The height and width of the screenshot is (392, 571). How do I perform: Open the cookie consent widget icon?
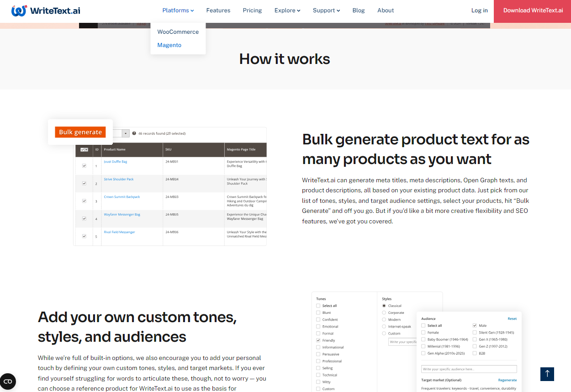[8, 381]
